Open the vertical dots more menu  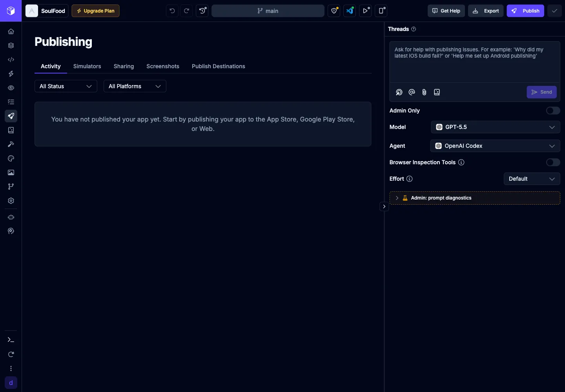(11, 368)
